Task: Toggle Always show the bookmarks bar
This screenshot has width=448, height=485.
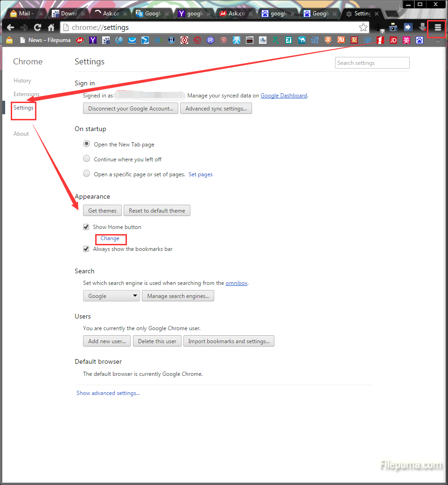Action: pos(86,249)
